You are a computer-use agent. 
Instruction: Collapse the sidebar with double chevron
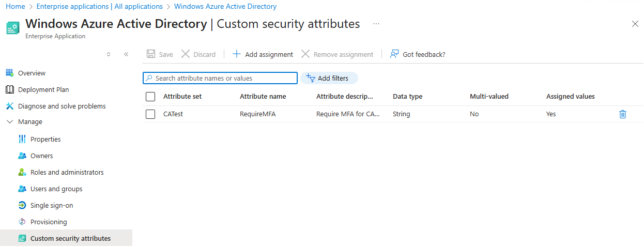tap(126, 54)
